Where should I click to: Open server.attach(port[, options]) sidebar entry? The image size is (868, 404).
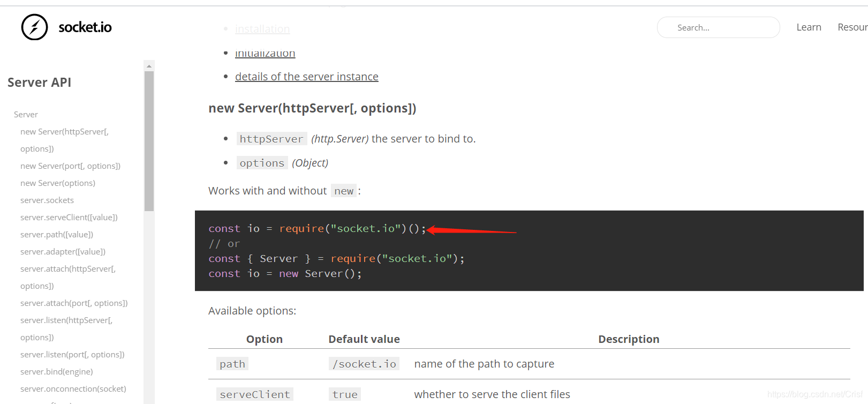click(x=74, y=303)
